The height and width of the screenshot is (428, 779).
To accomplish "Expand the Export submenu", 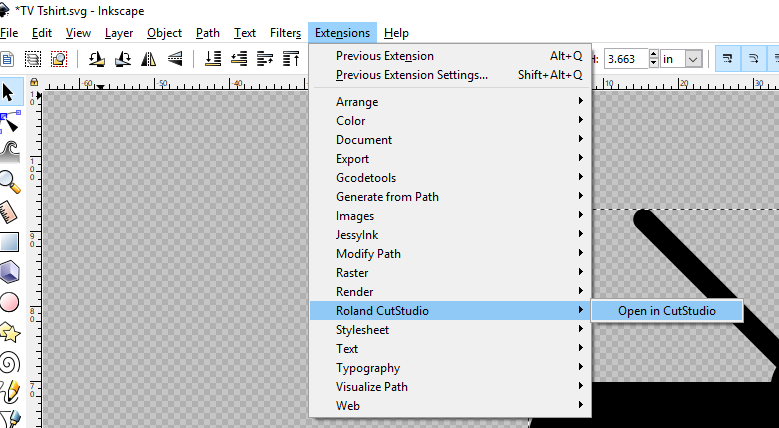I will 450,159.
